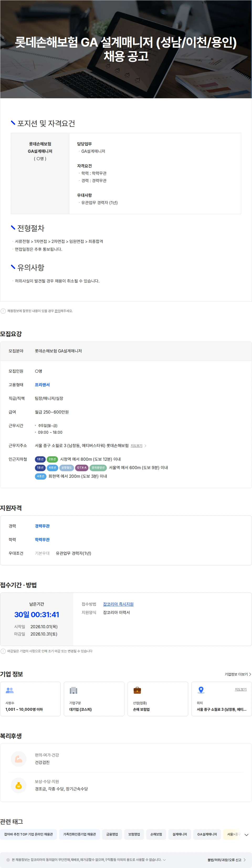Viewport: 252px width, 868px height.
Task: Click text 잡코리아 이력서
Action: pos(116,612)
